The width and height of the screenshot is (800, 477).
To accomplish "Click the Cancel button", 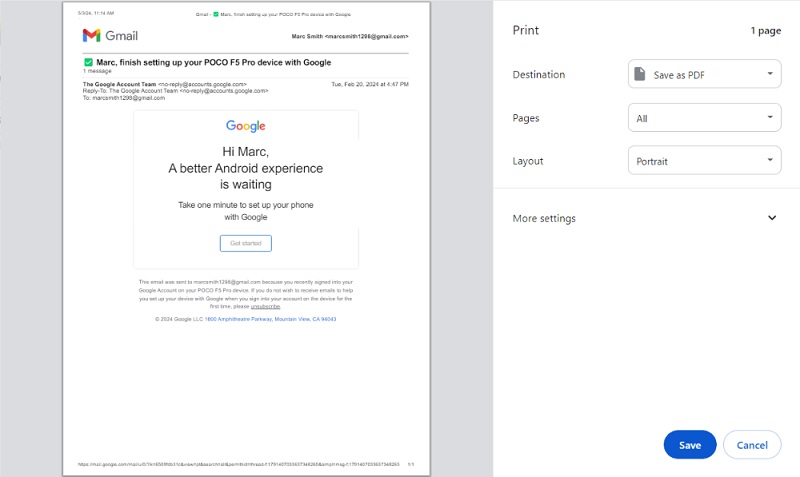I will [x=752, y=445].
